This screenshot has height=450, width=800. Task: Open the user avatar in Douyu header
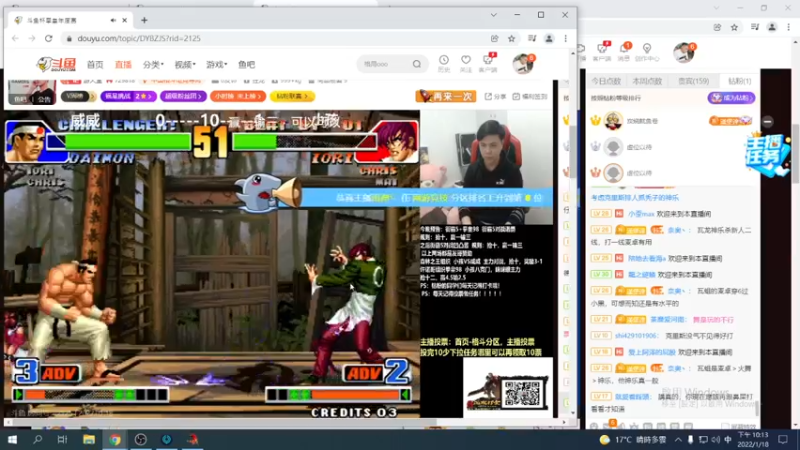[523, 64]
